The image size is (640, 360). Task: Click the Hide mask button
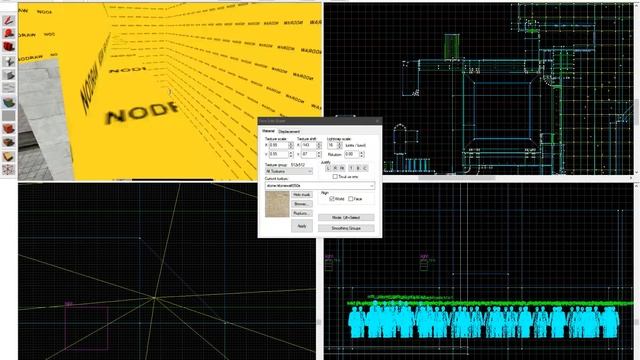(x=302, y=195)
